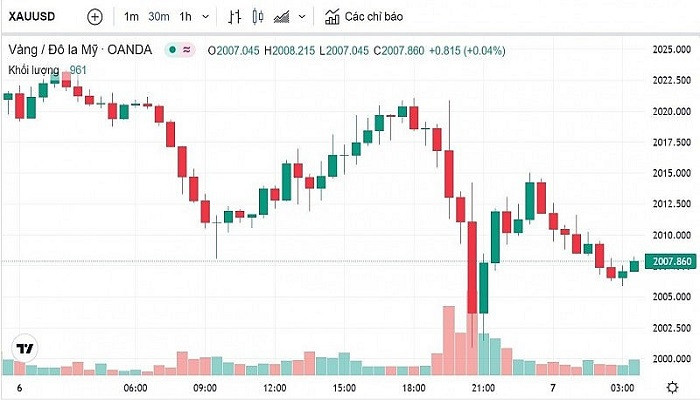Image resolution: width=700 pixels, height=400 pixels.
Task: Click the XAUUSD symbol search field
Action: tap(32, 17)
